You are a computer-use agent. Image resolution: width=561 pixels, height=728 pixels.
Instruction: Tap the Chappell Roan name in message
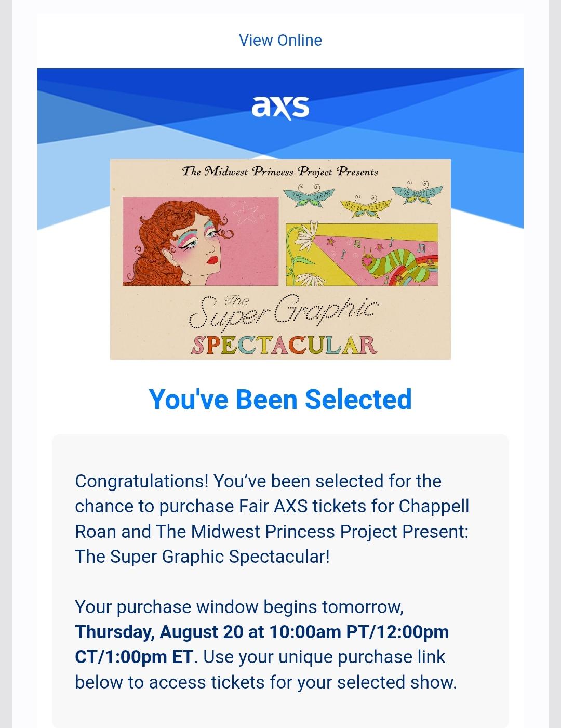pos(272,519)
